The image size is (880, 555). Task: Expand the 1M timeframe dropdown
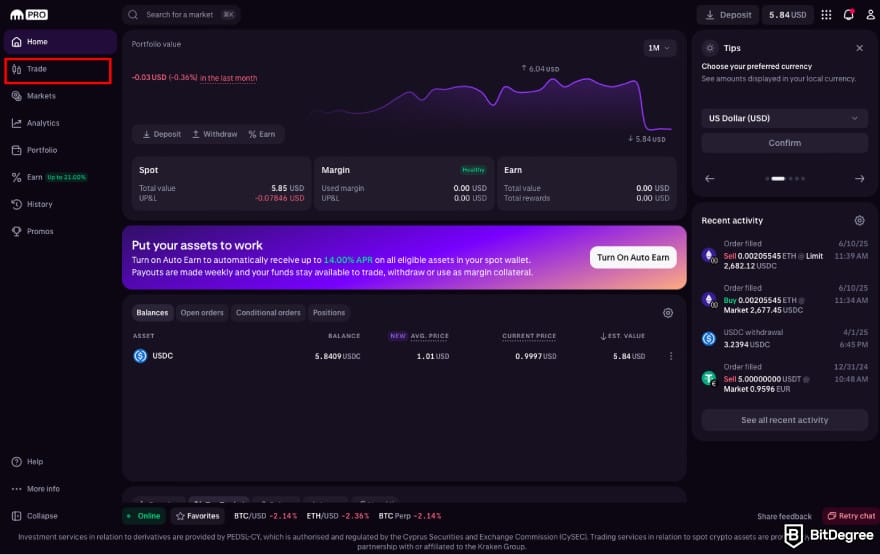click(659, 48)
